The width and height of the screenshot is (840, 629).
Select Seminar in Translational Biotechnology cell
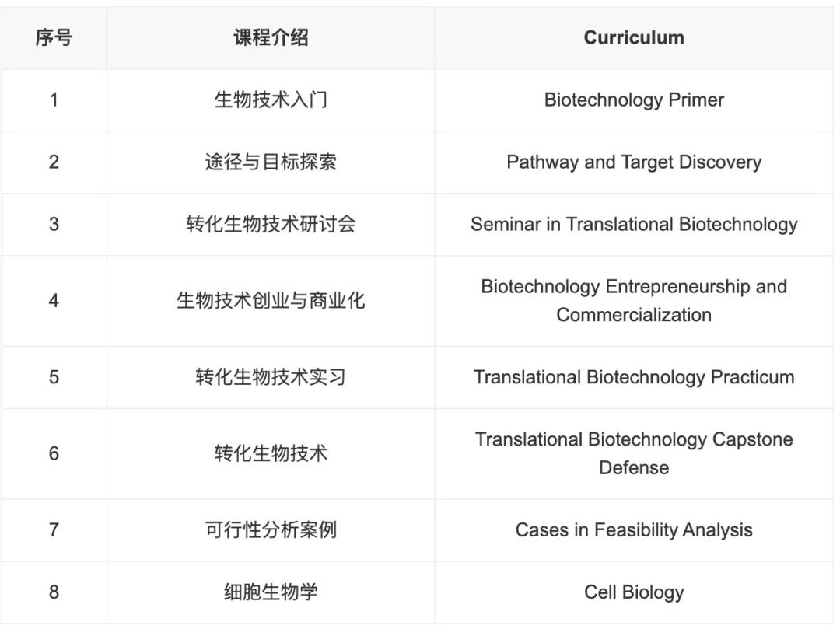pyautogui.click(x=634, y=224)
